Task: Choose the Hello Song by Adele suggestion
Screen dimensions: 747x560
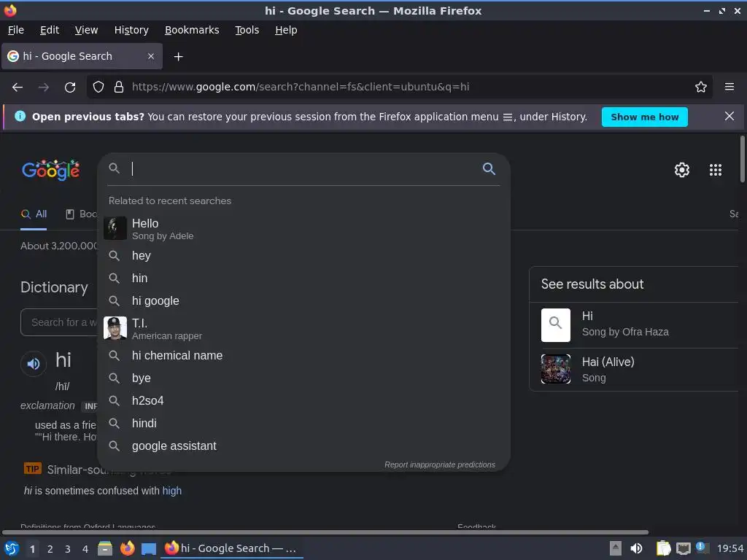Action: pos(304,229)
